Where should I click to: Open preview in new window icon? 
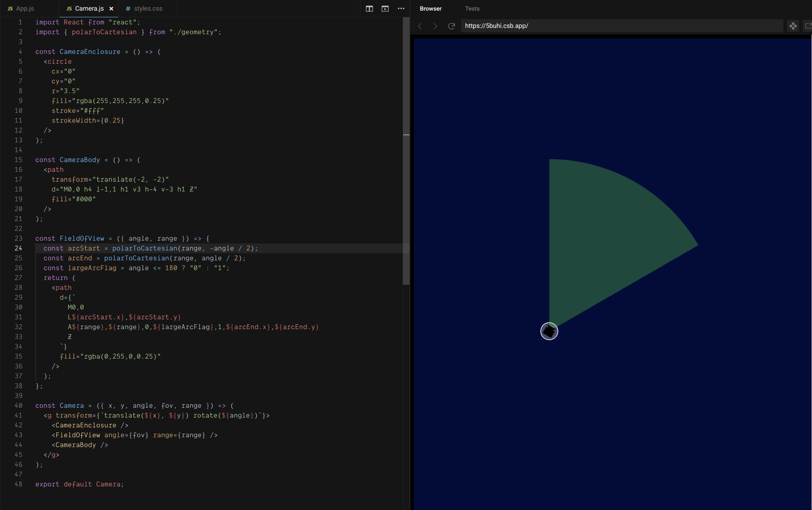coord(808,26)
